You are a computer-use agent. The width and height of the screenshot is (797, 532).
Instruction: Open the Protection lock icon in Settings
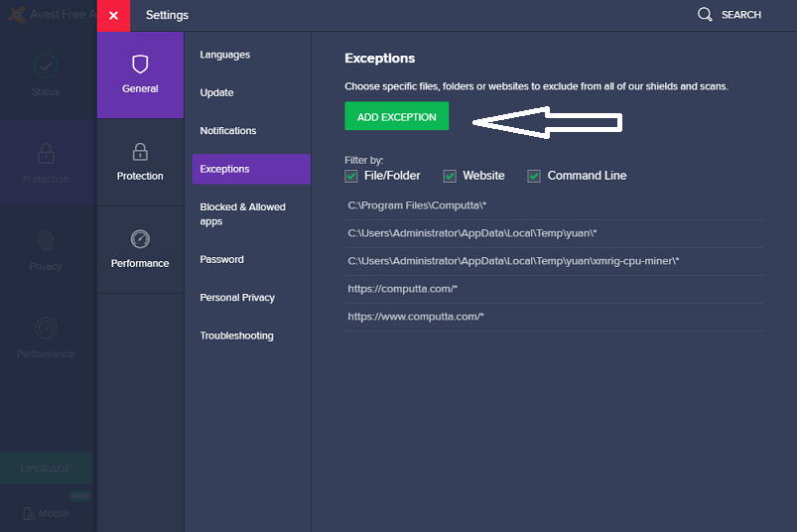coord(140,152)
